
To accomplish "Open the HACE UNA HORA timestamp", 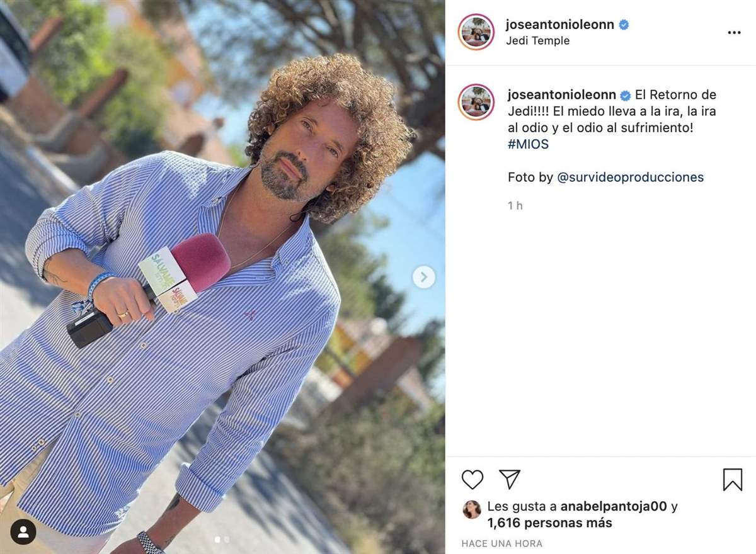I will (501, 543).
